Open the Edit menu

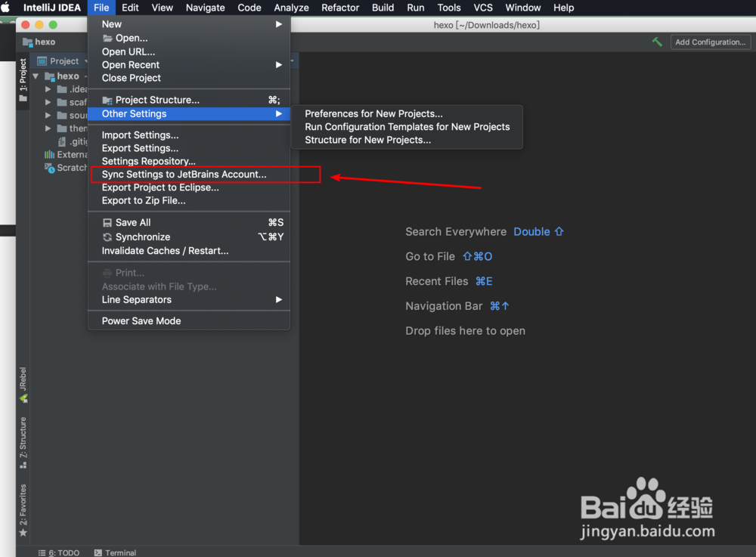[130, 8]
